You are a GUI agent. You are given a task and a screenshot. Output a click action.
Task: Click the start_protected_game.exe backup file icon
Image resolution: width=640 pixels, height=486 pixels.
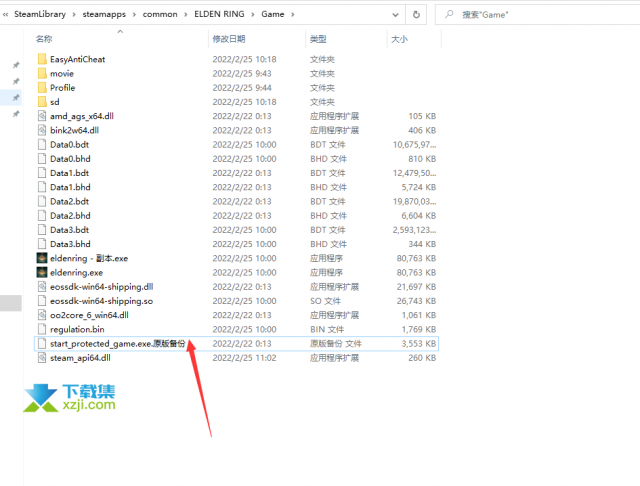click(x=42, y=344)
